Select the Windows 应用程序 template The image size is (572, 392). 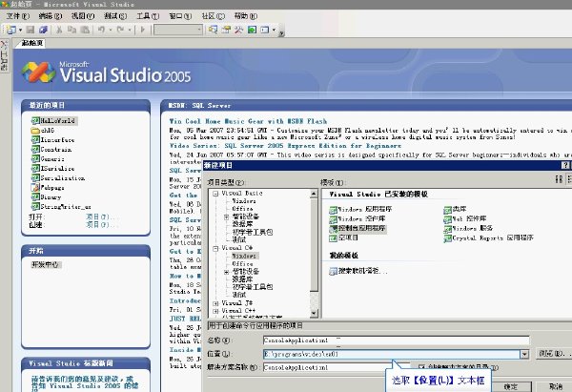pos(360,209)
